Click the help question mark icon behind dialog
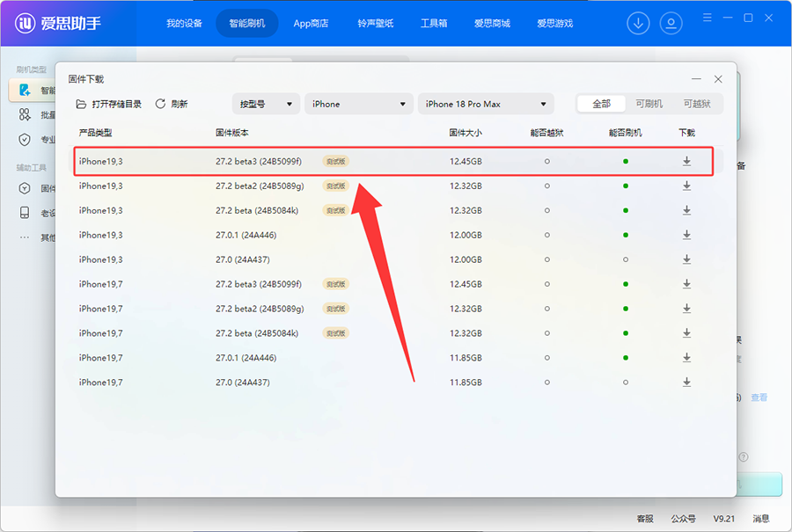The width and height of the screenshot is (792, 532). (x=744, y=456)
